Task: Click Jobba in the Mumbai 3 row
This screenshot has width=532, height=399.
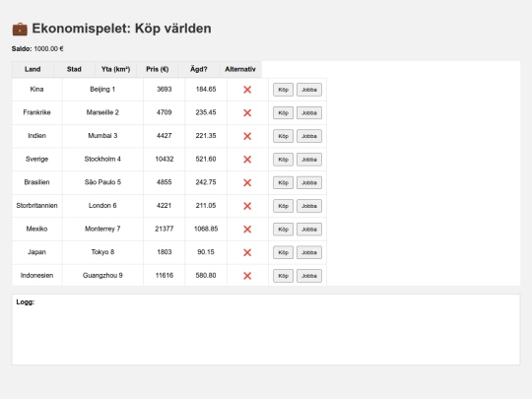Action: coord(309,136)
